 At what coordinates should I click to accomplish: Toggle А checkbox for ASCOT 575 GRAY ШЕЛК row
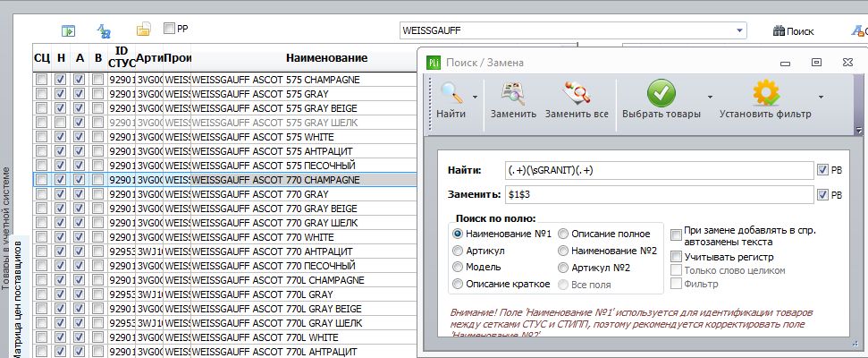[80, 123]
